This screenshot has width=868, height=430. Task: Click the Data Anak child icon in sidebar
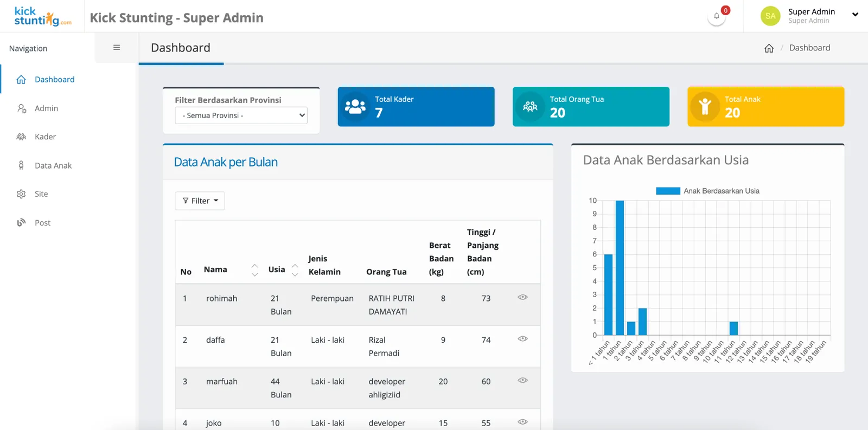[21, 165]
